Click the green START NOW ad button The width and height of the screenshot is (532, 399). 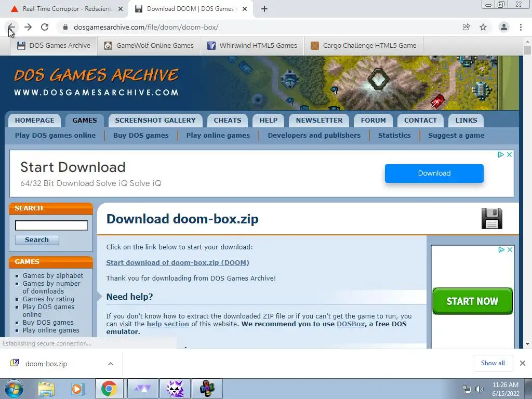[x=472, y=301]
